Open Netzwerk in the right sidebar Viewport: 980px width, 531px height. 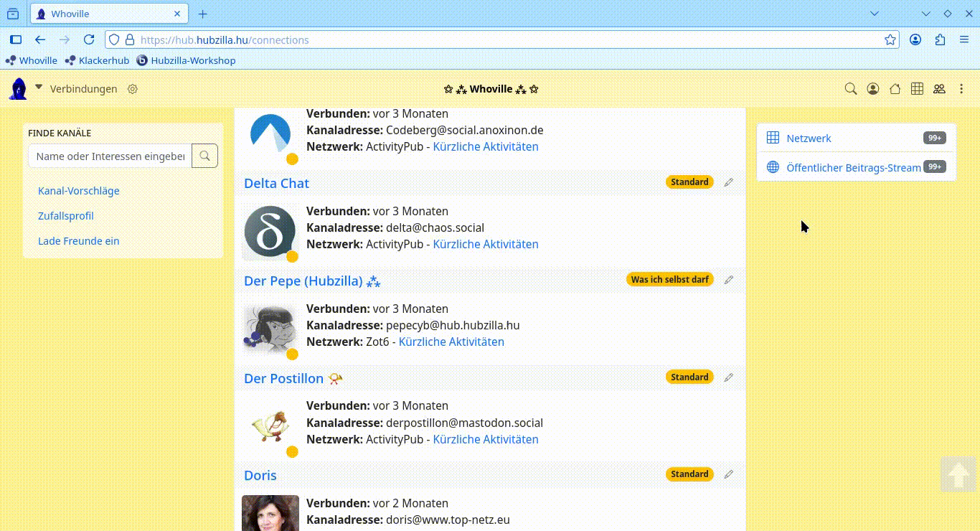[809, 138]
